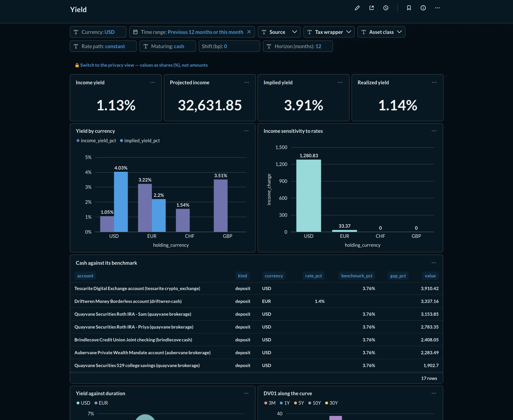
Task: Sort table by value column header
Action: [x=430, y=276]
